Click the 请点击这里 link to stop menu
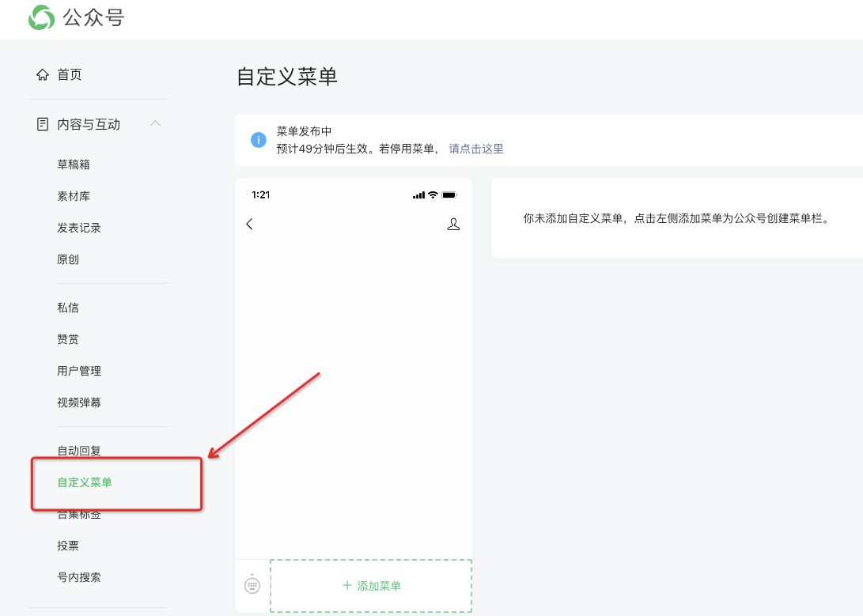This screenshot has width=863, height=616. 476,149
